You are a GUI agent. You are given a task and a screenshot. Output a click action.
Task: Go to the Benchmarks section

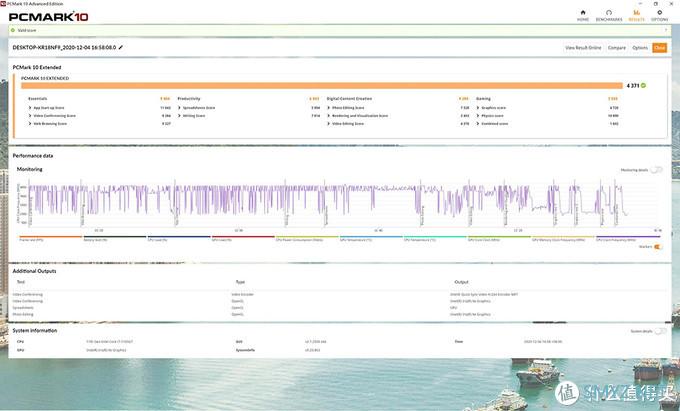coord(608,15)
